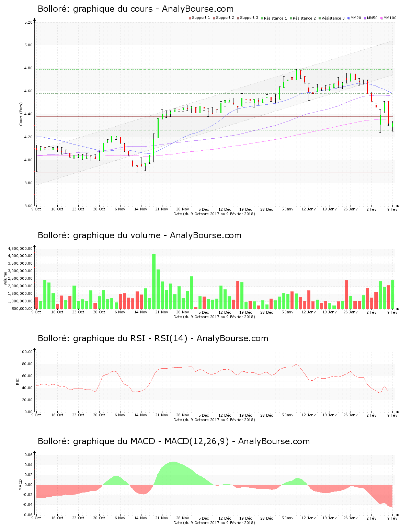The image size is (412, 532).
Task: Select the Résistance 2 legend label
Action: coord(304,18)
